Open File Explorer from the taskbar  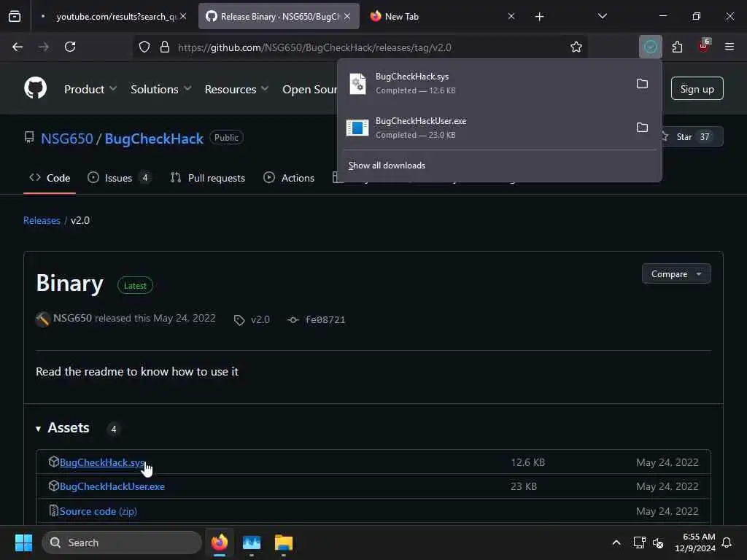click(x=284, y=542)
